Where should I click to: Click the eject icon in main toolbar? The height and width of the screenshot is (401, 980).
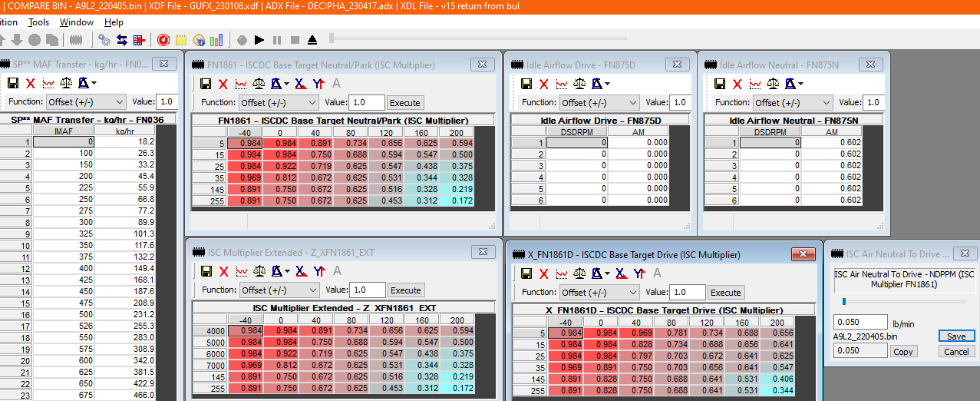point(312,39)
